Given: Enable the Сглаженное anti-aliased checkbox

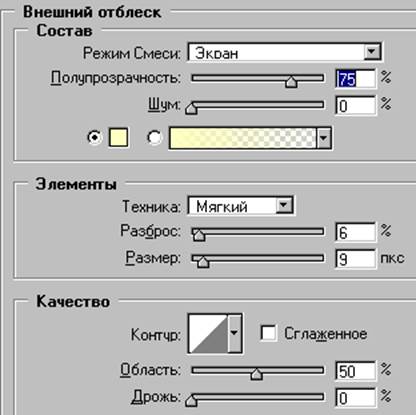Looking at the screenshot, I should tap(268, 333).
